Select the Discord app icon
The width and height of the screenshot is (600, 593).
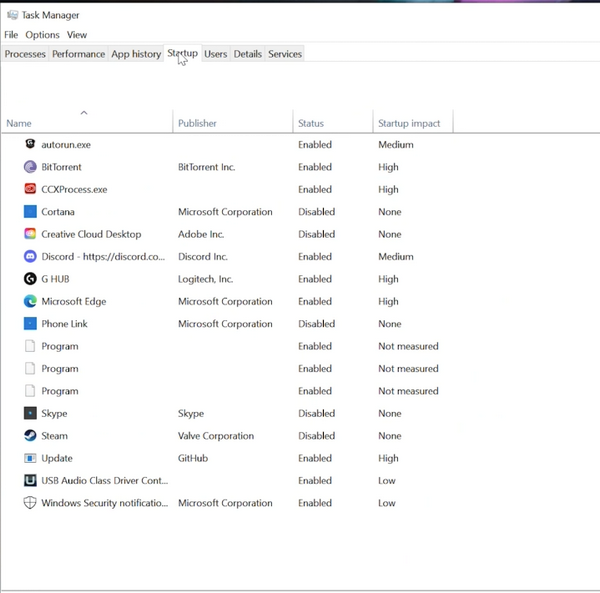[30, 256]
